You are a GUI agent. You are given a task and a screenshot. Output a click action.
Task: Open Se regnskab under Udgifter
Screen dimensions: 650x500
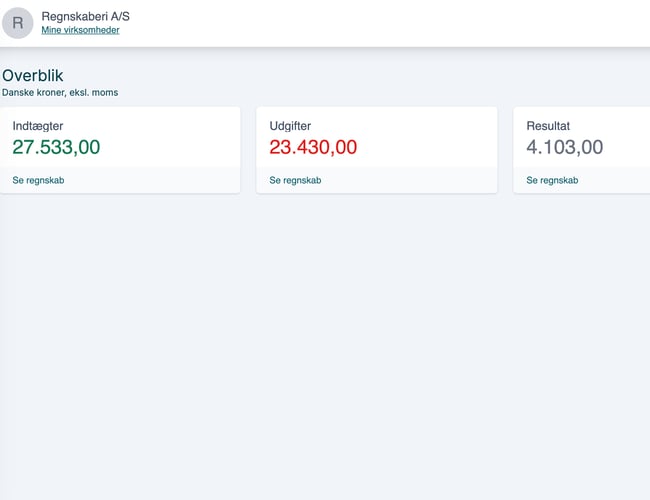pyautogui.click(x=296, y=181)
